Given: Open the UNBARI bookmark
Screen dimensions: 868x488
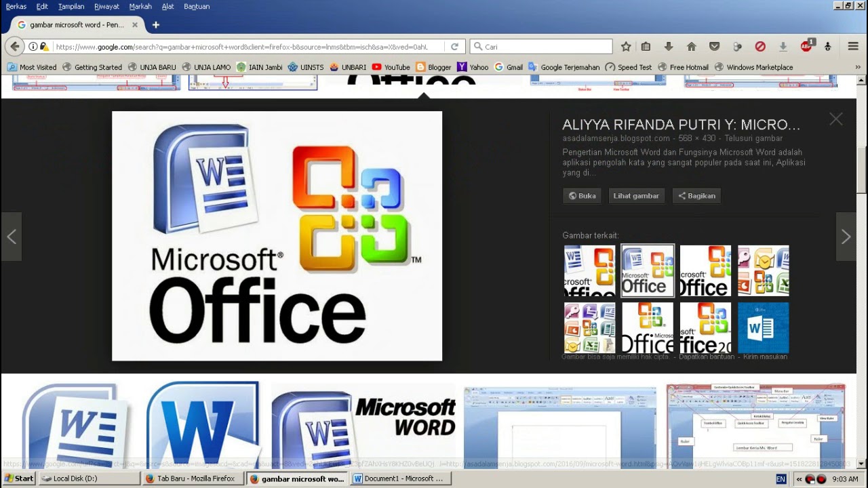Looking at the screenshot, I should [348, 67].
